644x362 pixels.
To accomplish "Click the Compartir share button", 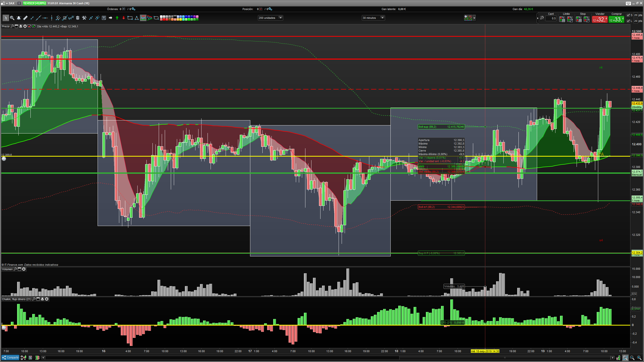I will (x=11, y=357).
